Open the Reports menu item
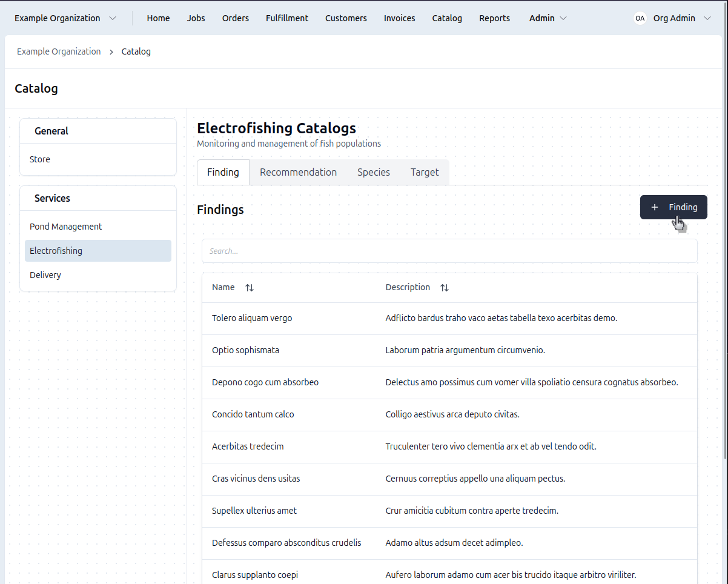 click(x=494, y=18)
